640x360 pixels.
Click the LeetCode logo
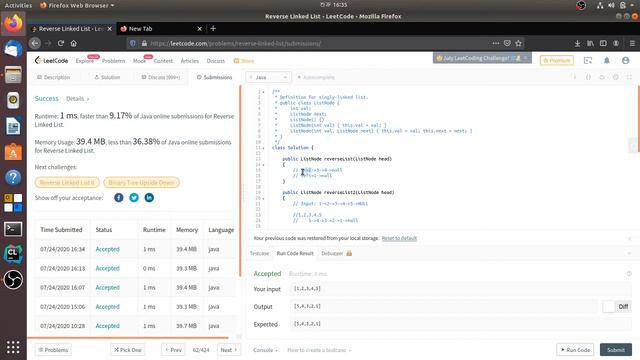tap(51, 60)
